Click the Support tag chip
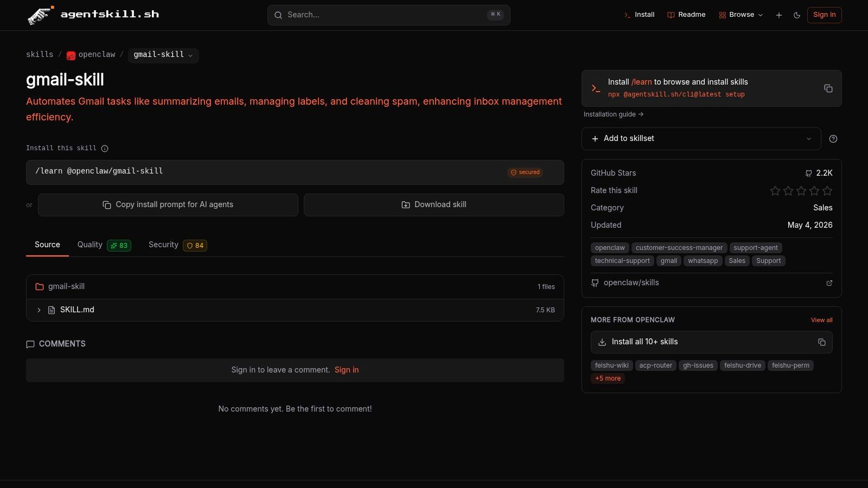The image size is (868, 488). tap(769, 261)
